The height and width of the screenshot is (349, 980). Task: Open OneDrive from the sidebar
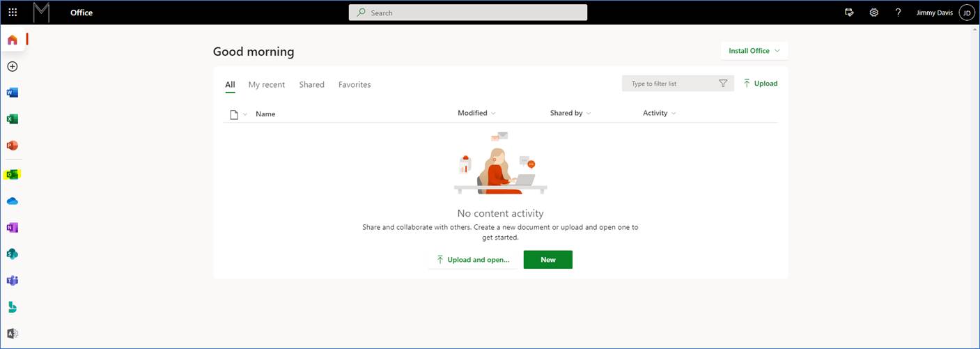tap(12, 201)
